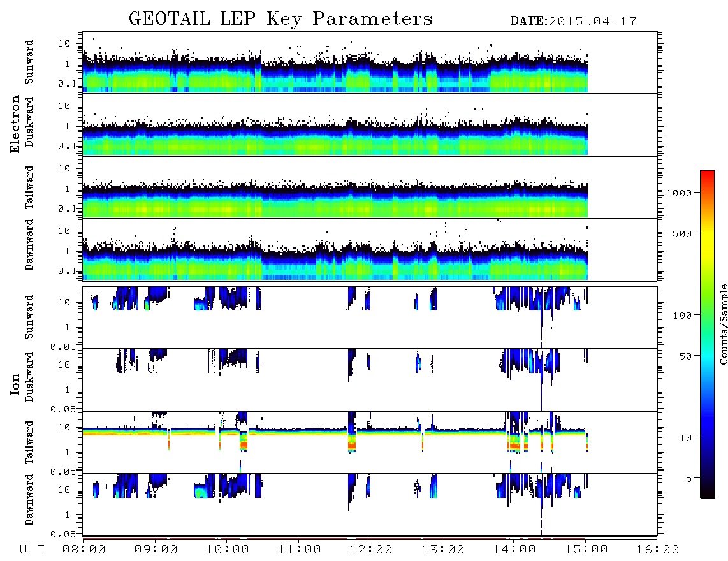Click the Ion Dawnward panel label

click(29, 500)
